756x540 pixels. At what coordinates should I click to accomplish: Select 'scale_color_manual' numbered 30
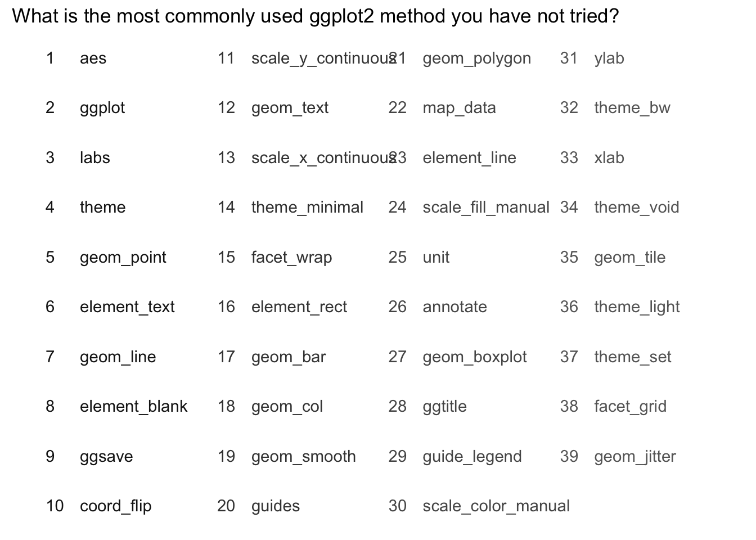(x=496, y=506)
